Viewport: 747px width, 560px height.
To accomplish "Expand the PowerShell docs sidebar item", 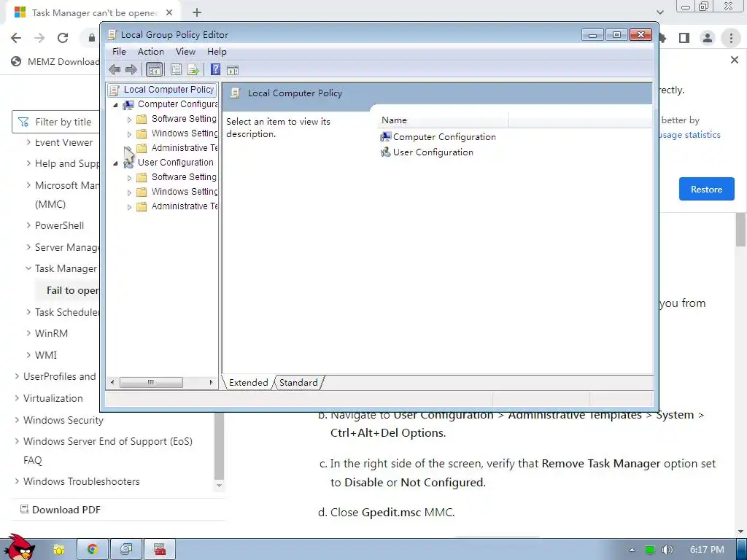I will click(x=28, y=225).
